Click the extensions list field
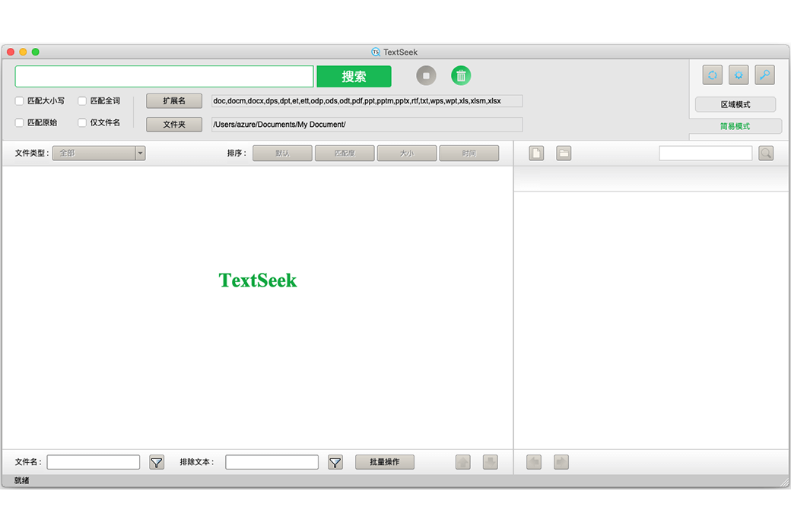 [367, 101]
